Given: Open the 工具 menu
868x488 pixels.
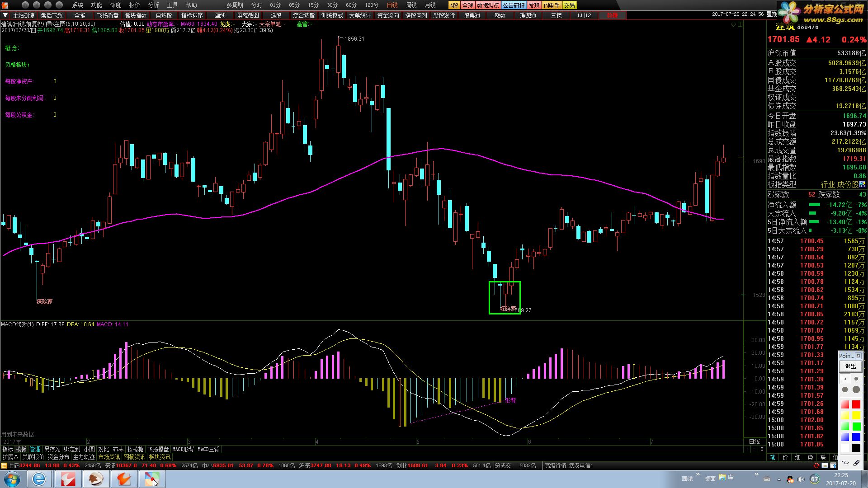Looking at the screenshot, I should [173, 5].
